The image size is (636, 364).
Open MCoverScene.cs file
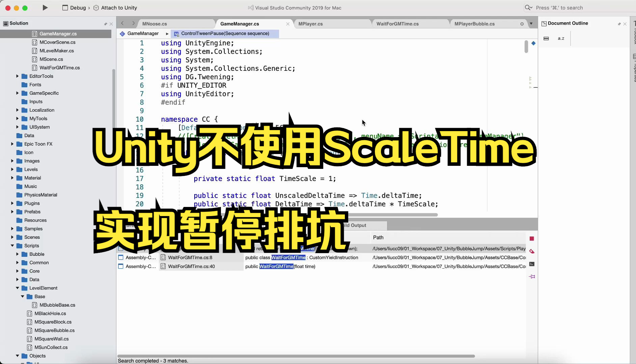point(57,42)
